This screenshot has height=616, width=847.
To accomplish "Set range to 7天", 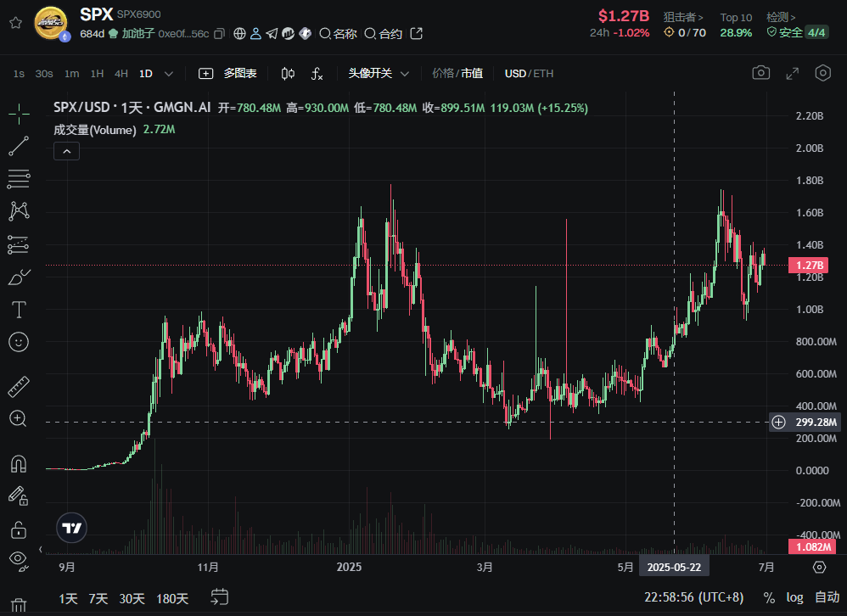I will click(98, 599).
